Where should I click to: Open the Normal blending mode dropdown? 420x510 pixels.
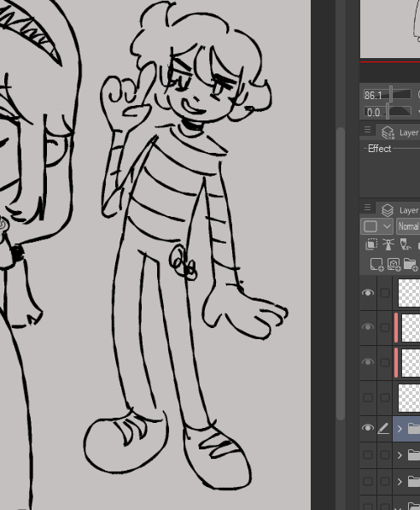coord(408,226)
